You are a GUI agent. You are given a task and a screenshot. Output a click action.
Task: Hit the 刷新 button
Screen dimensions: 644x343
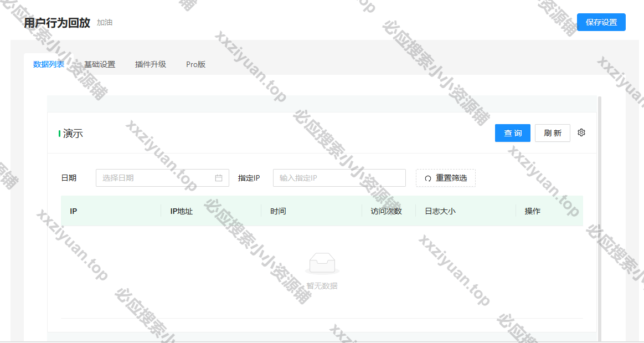tap(552, 133)
